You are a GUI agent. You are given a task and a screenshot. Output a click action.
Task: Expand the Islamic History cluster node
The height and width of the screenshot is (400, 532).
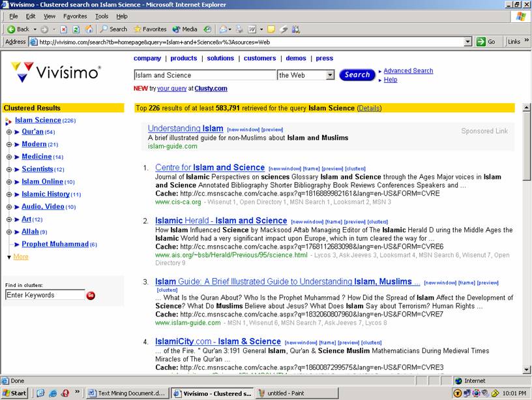(9, 194)
